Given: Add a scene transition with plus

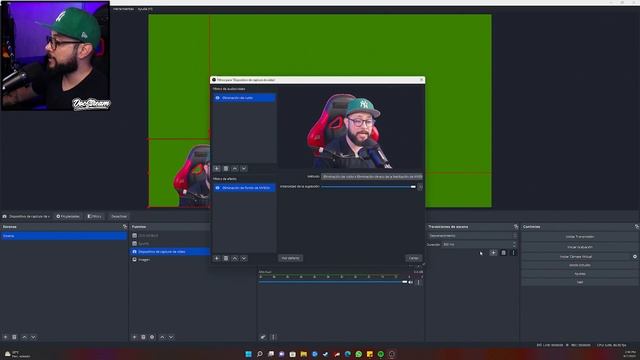Looking at the screenshot, I should (x=493, y=253).
